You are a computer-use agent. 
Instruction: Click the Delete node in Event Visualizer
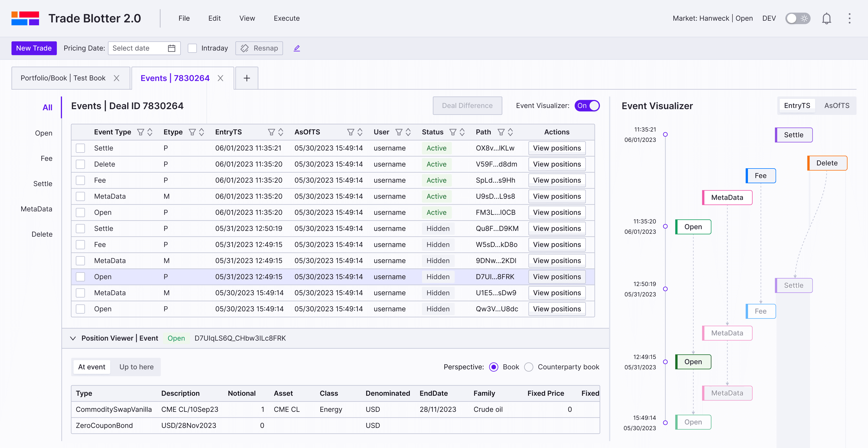pyautogui.click(x=827, y=163)
